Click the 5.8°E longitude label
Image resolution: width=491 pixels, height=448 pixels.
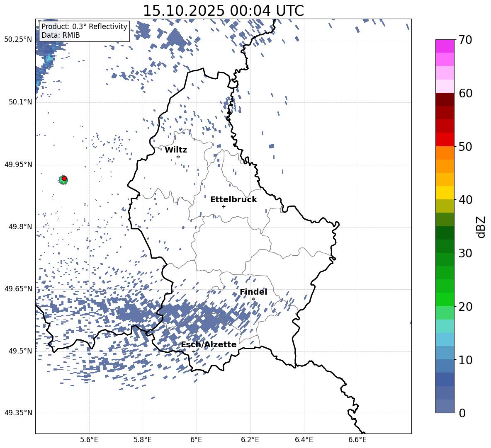[x=143, y=440]
